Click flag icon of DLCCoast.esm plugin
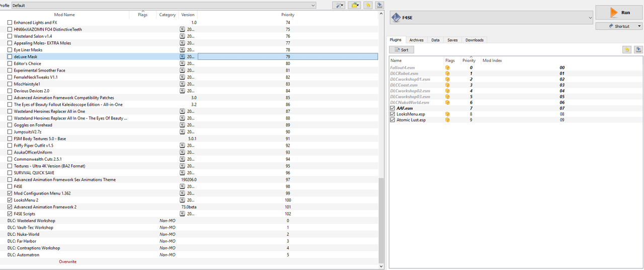 pos(447,85)
